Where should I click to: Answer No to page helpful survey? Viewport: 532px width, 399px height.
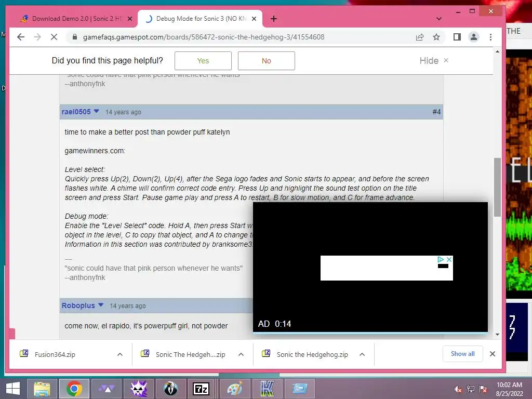(267, 61)
